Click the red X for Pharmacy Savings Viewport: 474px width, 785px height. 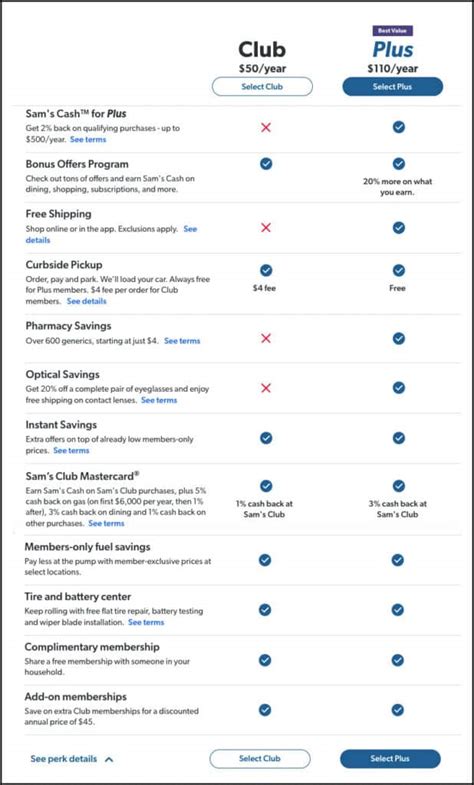(x=266, y=338)
